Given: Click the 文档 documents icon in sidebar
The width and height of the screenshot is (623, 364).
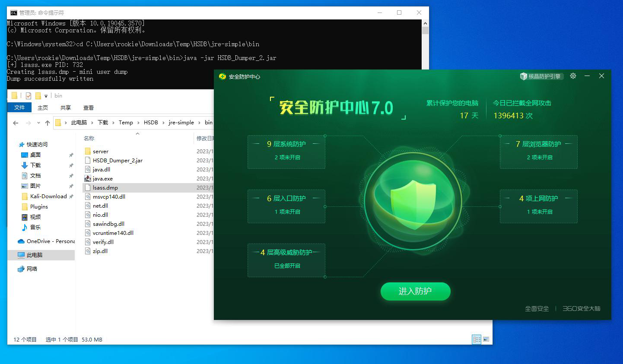Looking at the screenshot, I should click(25, 175).
